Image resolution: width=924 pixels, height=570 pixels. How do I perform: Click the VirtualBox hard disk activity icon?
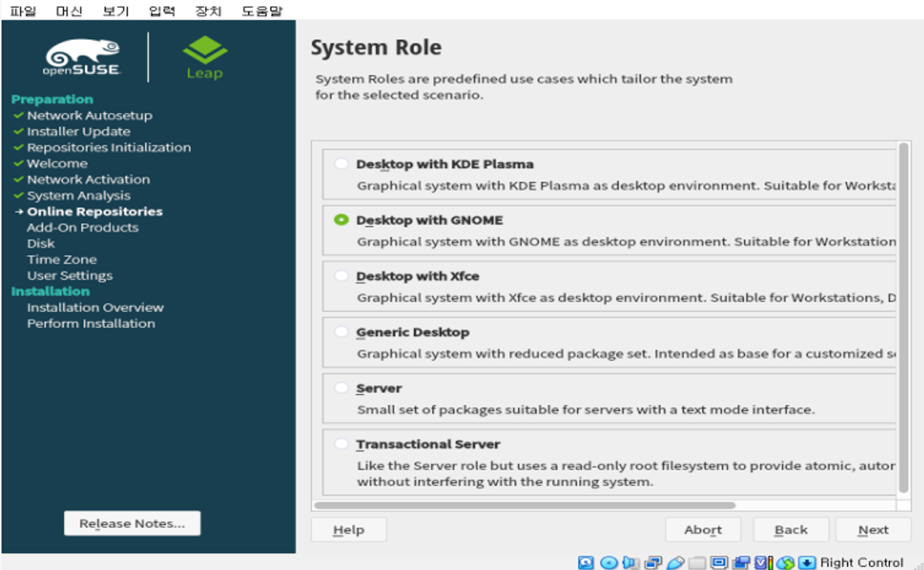click(x=586, y=563)
